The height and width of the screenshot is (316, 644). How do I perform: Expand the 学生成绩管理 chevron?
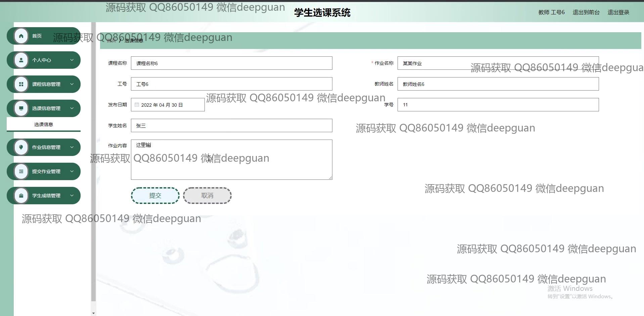(x=72, y=196)
